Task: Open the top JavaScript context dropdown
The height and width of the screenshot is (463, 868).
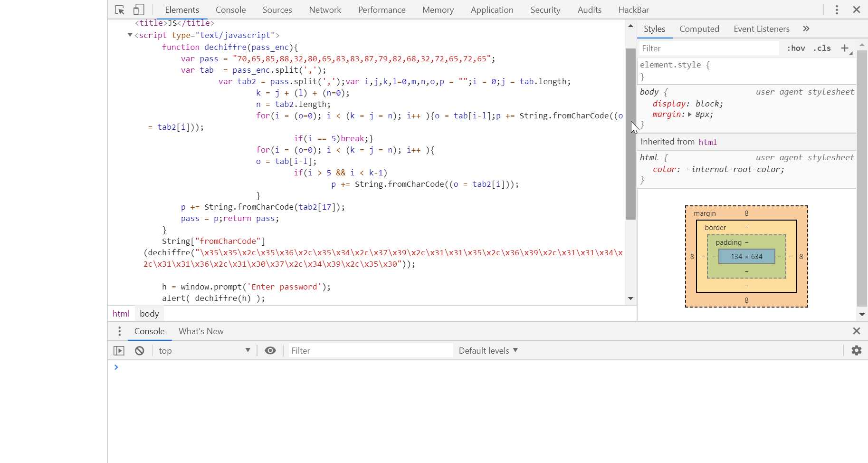Action: tap(204, 351)
